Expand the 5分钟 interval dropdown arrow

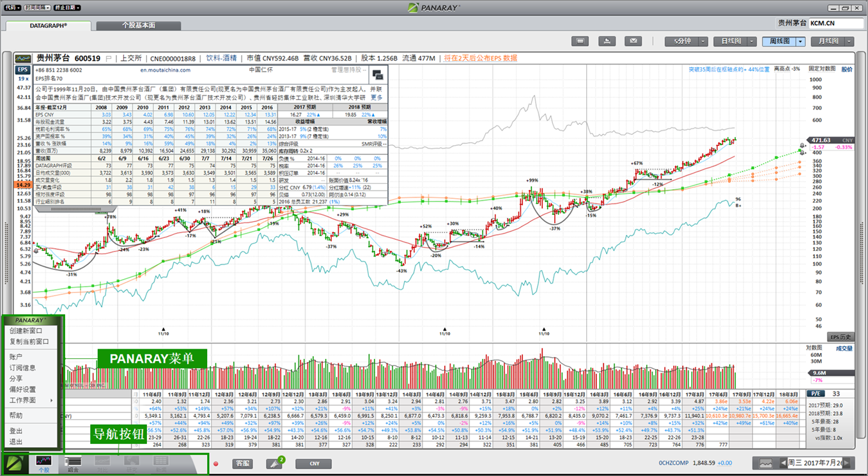point(702,41)
